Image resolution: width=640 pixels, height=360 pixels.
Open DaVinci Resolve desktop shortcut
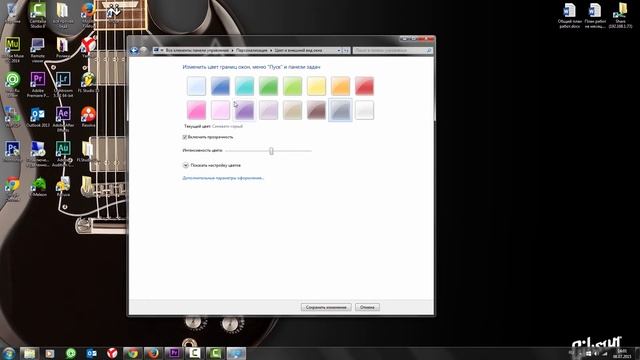(88, 117)
